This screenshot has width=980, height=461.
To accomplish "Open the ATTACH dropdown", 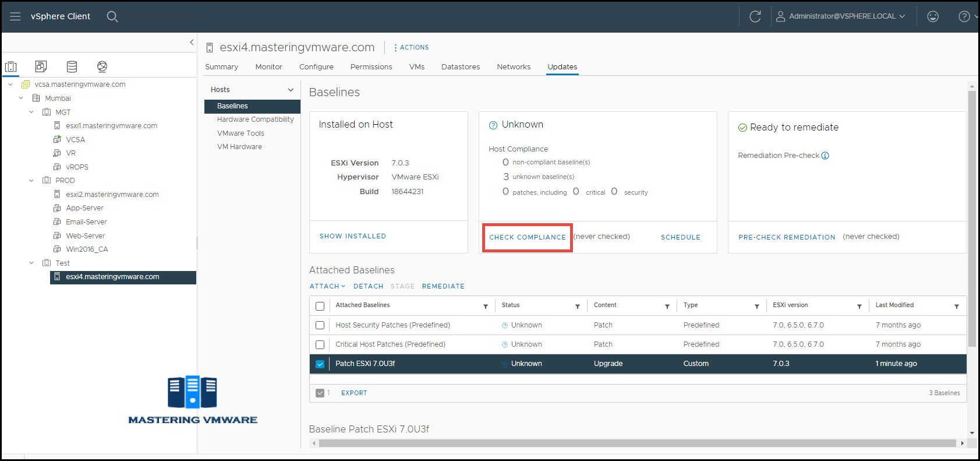I will pos(327,286).
